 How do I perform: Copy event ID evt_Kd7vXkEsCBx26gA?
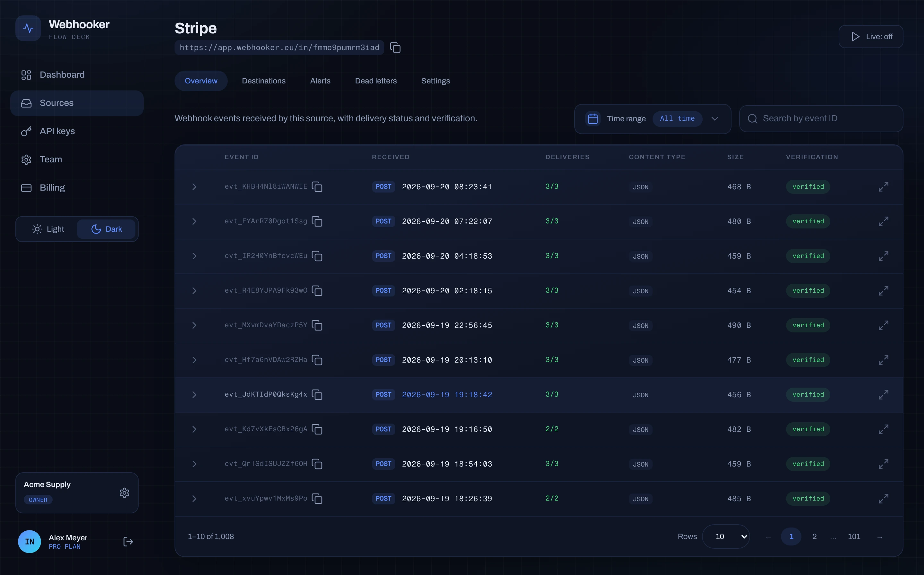[x=317, y=429]
